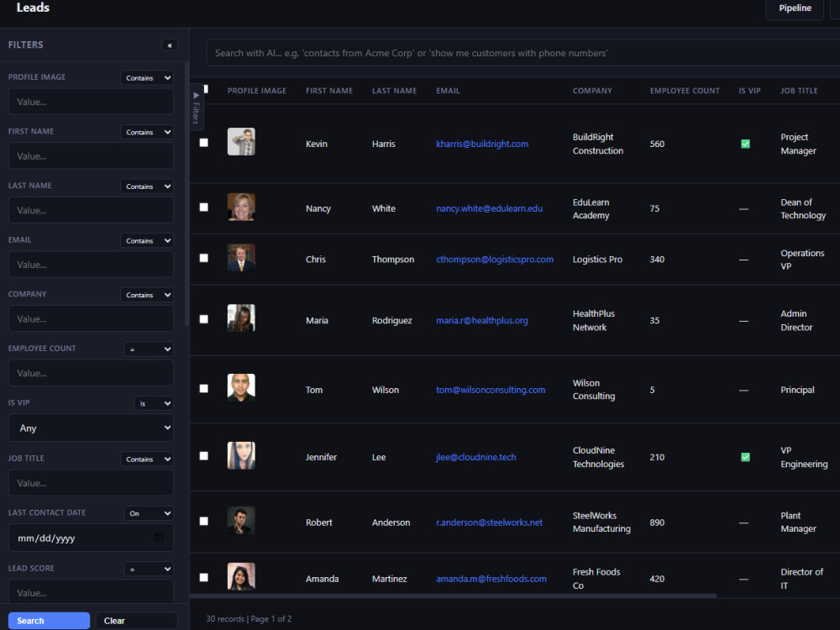Sort by the Is VIP column header
Viewport: 840px width, 630px height.
point(749,91)
